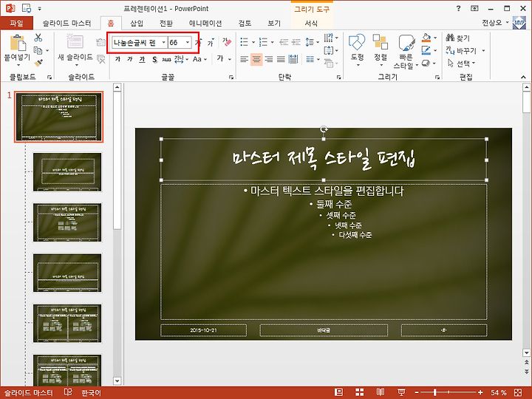Select the Format Painter brush icon
This screenshot has height=399, width=532.
point(38,63)
